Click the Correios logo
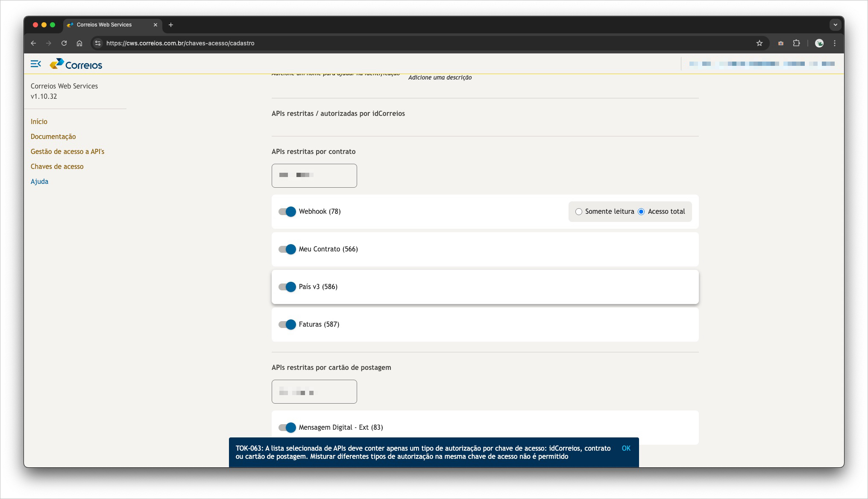Viewport: 868px width, 499px height. tap(76, 65)
